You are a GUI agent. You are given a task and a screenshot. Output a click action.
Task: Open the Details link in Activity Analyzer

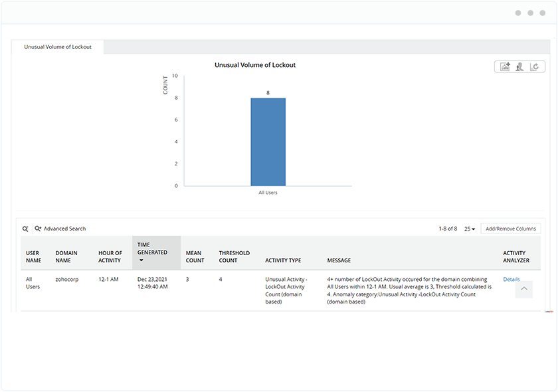(511, 279)
